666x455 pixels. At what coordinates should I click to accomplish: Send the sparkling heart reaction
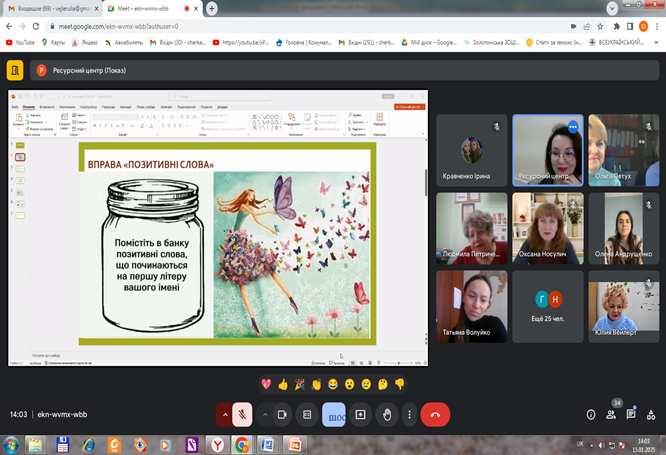(x=266, y=384)
